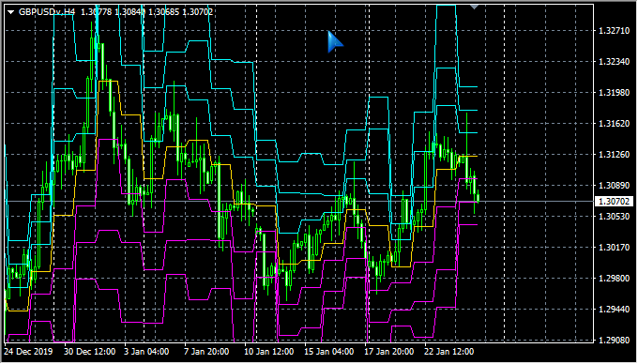Click the 7 Jan 20:00 time label

206,352
